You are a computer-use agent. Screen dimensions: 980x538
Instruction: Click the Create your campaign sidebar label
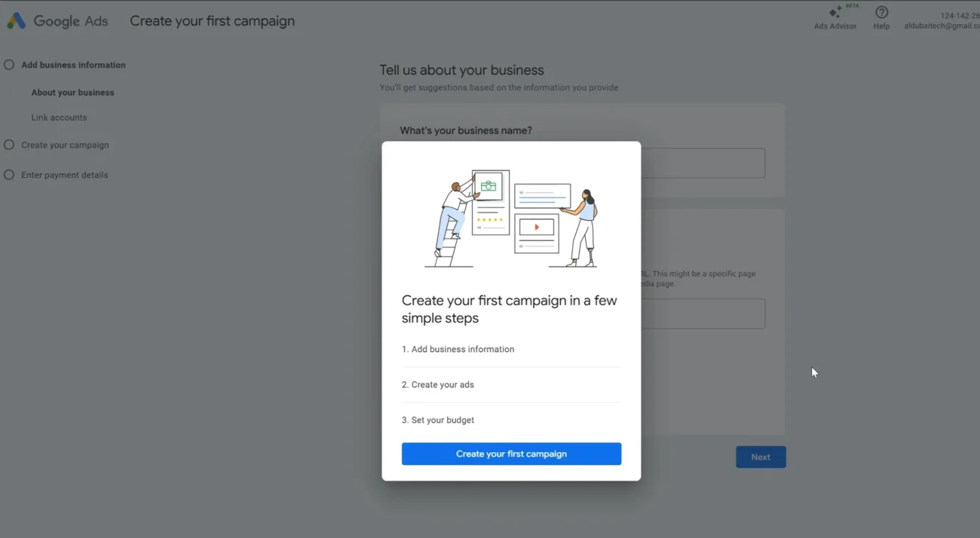[65, 145]
